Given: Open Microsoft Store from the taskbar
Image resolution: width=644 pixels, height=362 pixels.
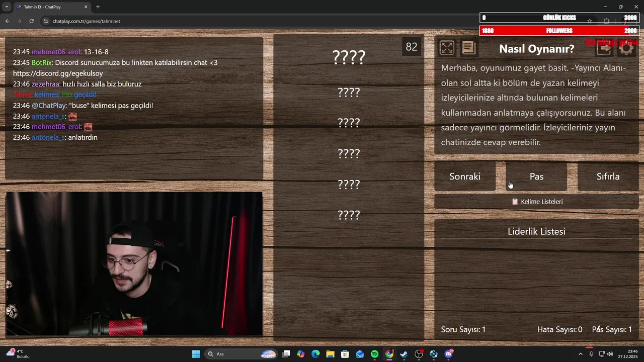Looking at the screenshot, I should point(345,354).
